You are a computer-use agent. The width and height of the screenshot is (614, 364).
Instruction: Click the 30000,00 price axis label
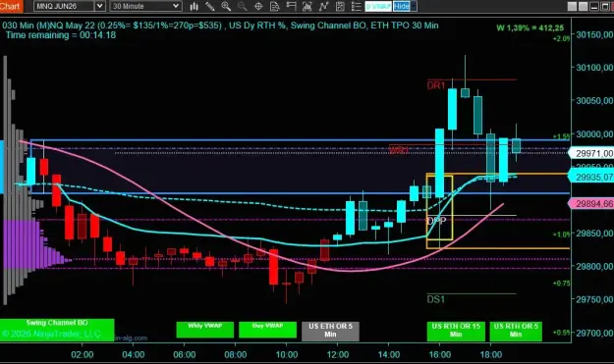594,134
